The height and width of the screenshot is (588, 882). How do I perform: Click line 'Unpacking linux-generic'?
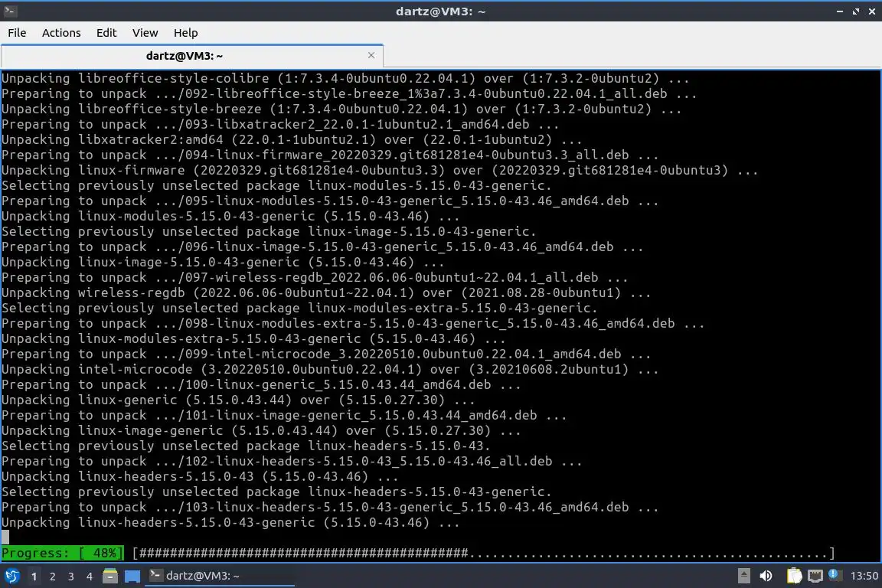coord(238,400)
